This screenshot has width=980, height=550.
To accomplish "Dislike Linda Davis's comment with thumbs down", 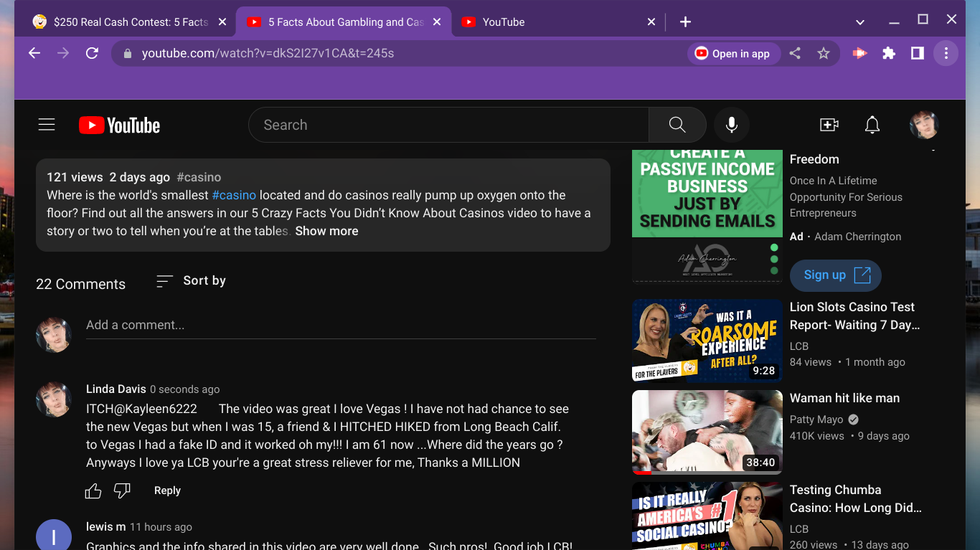I will (122, 490).
